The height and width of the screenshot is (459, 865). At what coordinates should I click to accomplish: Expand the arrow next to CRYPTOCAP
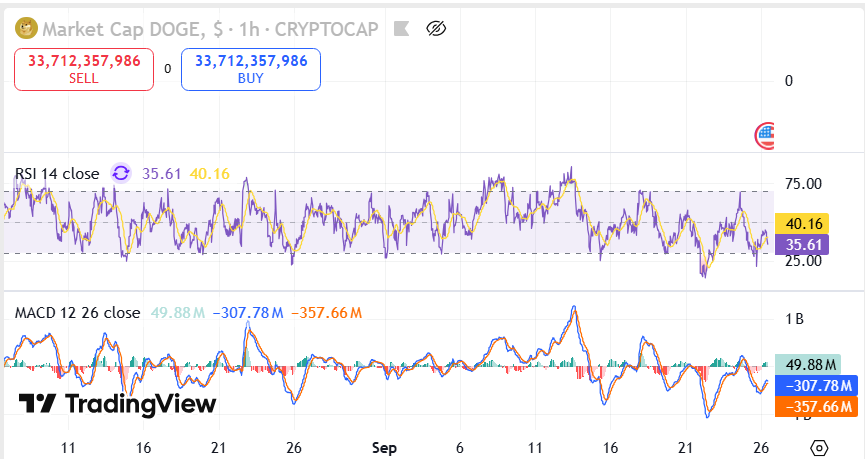point(400,29)
